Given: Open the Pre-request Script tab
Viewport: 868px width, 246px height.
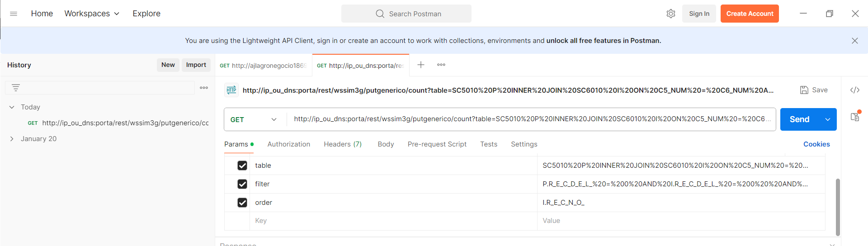Looking at the screenshot, I should pyautogui.click(x=437, y=144).
